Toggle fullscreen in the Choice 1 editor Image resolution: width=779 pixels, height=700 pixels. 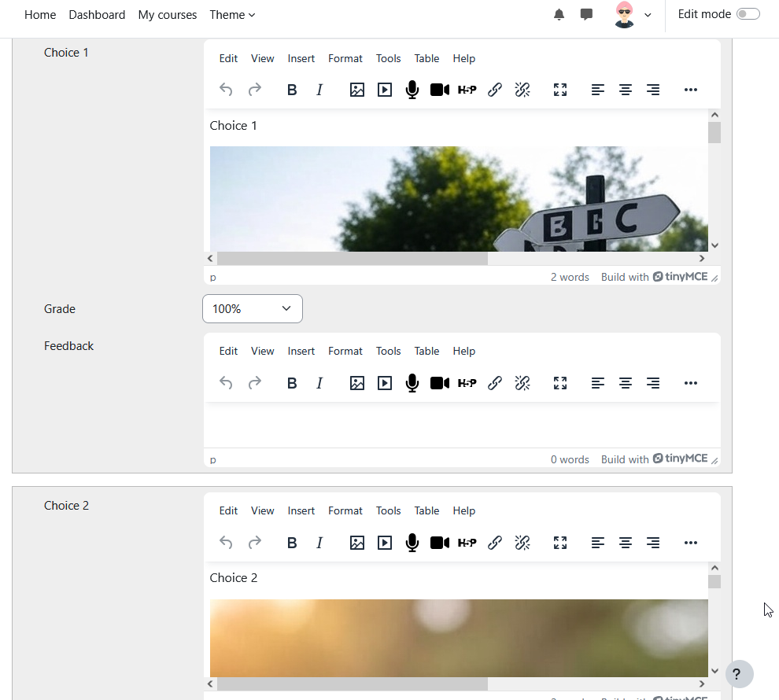[x=560, y=90]
